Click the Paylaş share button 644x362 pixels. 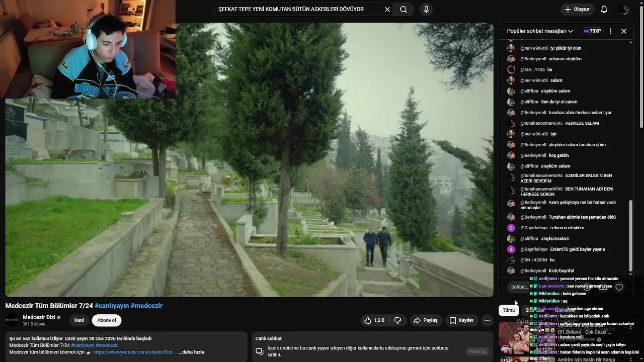pos(426,320)
